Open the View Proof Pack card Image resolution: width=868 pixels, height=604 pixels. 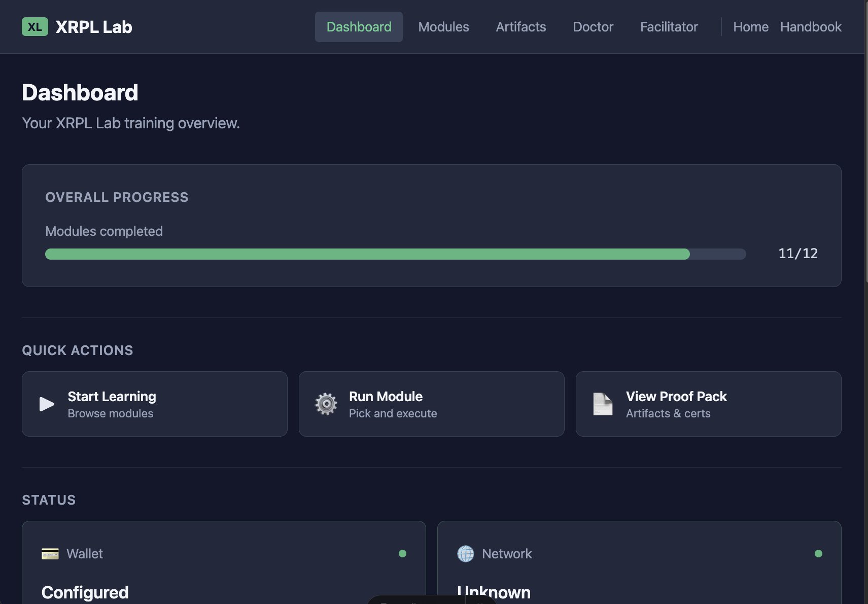pyautogui.click(x=709, y=404)
